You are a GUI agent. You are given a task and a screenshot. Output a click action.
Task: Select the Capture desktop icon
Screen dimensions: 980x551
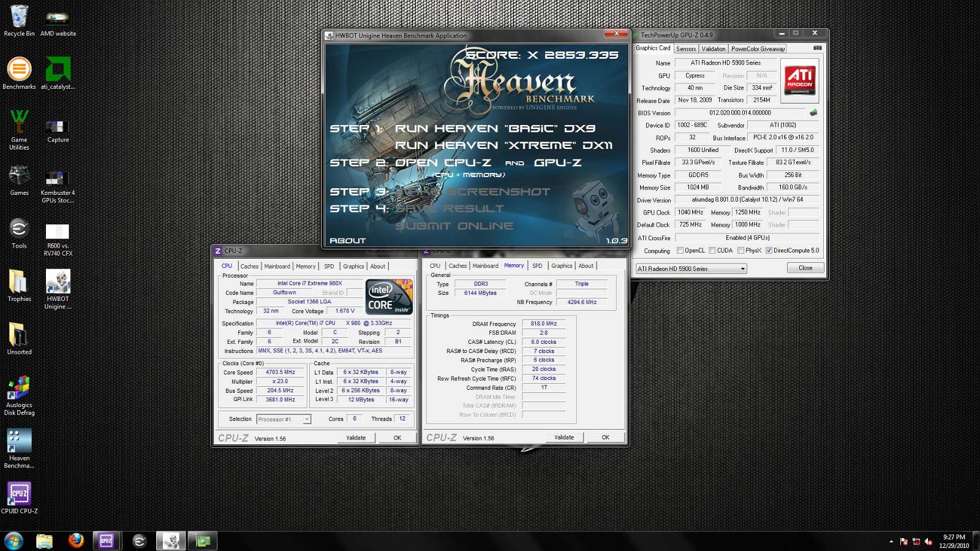[58, 129]
